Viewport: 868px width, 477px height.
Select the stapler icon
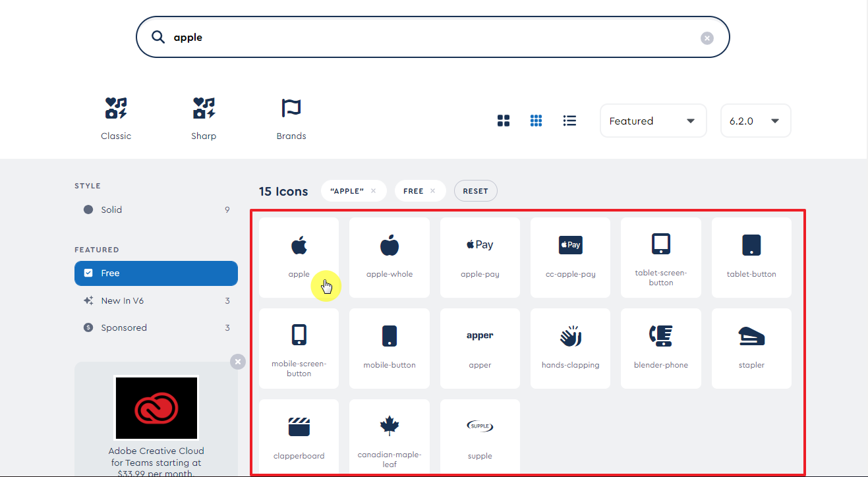coord(751,348)
